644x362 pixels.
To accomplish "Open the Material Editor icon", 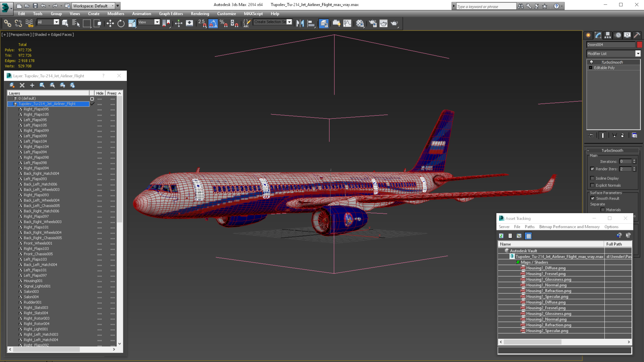I will click(x=360, y=23).
